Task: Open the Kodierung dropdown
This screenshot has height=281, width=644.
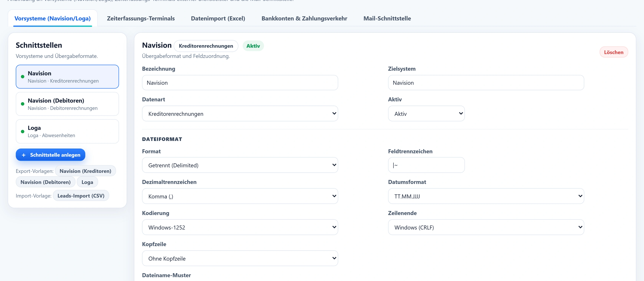Action: [x=240, y=227]
